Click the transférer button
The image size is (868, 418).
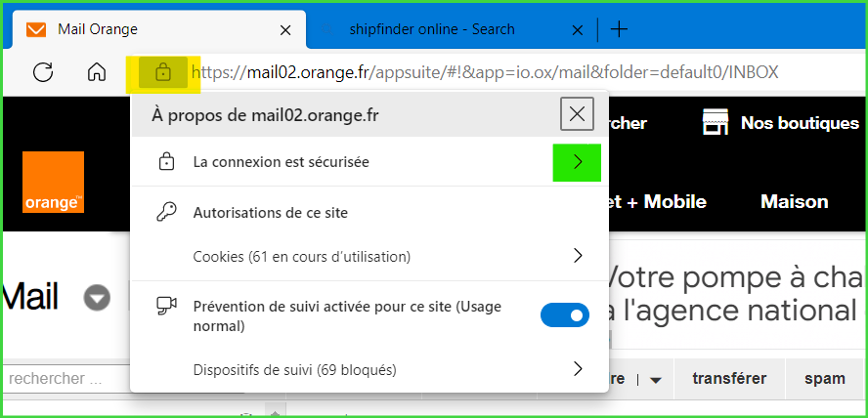(x=728, y=379)
